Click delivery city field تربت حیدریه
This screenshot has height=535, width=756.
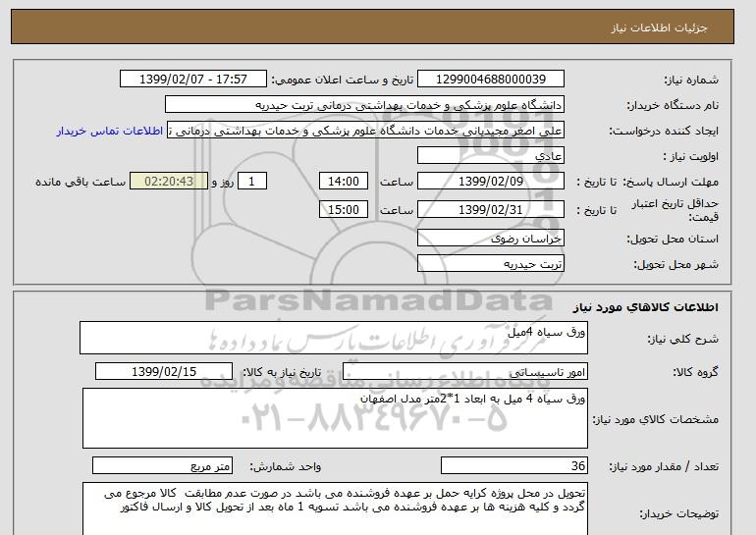[x=490, y=264]
